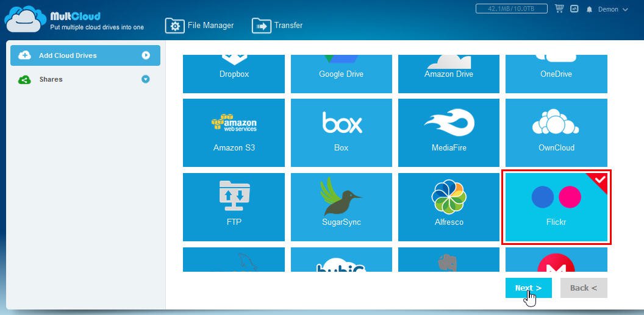Select the hubiC tile
The height and width of the screenshot is (315, 644).
(342, 260)
